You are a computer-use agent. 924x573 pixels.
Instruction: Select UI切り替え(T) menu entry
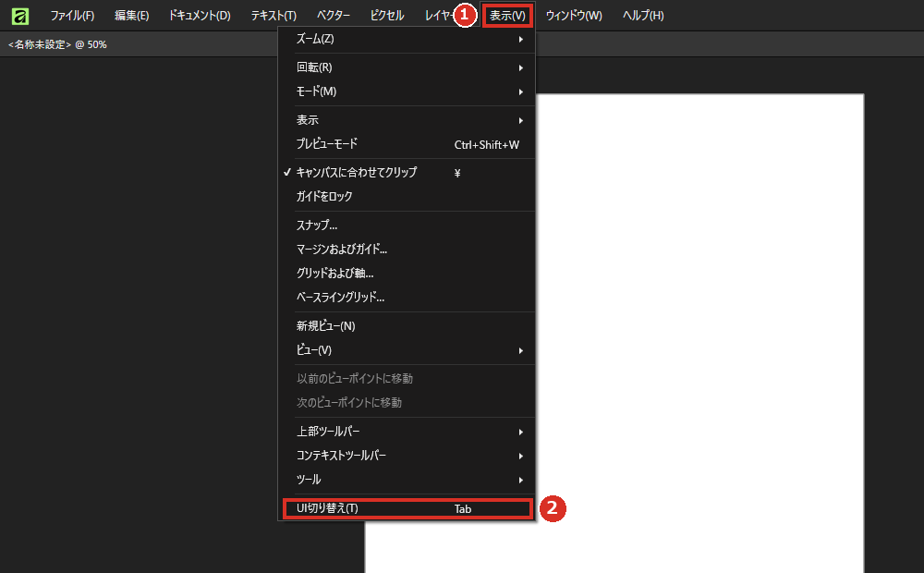[407, 508]
